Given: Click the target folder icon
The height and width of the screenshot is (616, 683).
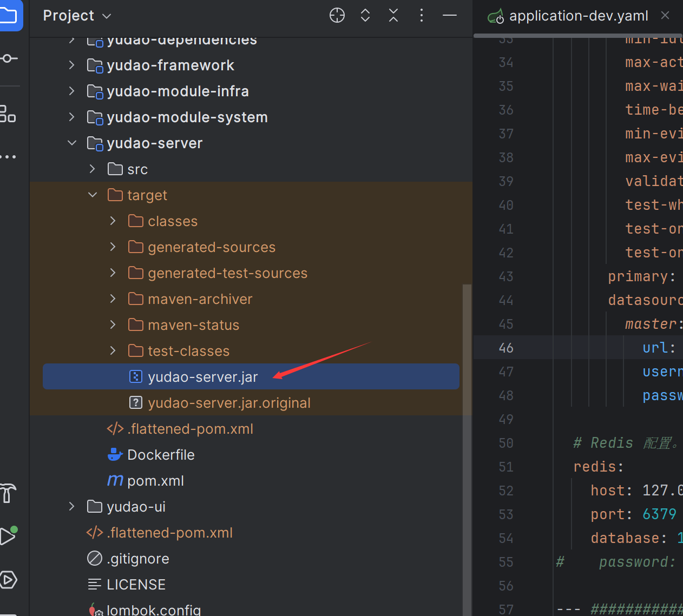Looking at the screenshot, I should coord(115,195).
